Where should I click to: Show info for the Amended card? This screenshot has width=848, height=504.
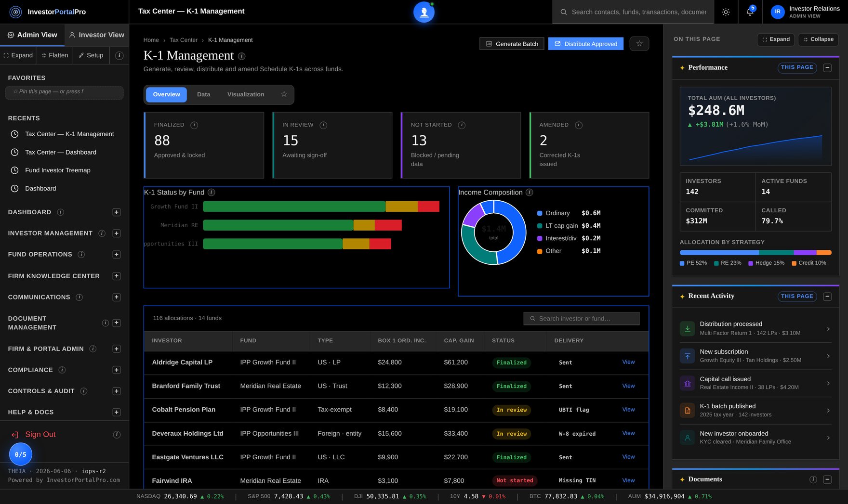click(x=579, y=125)
